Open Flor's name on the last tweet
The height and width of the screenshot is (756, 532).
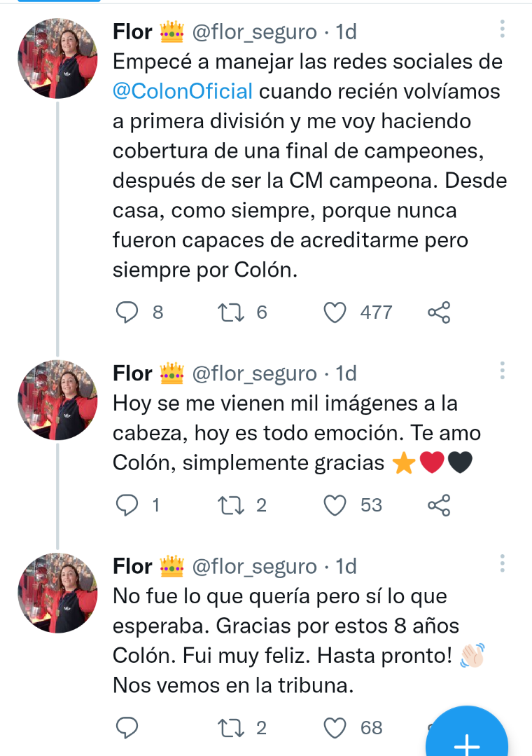pos(132,566)
